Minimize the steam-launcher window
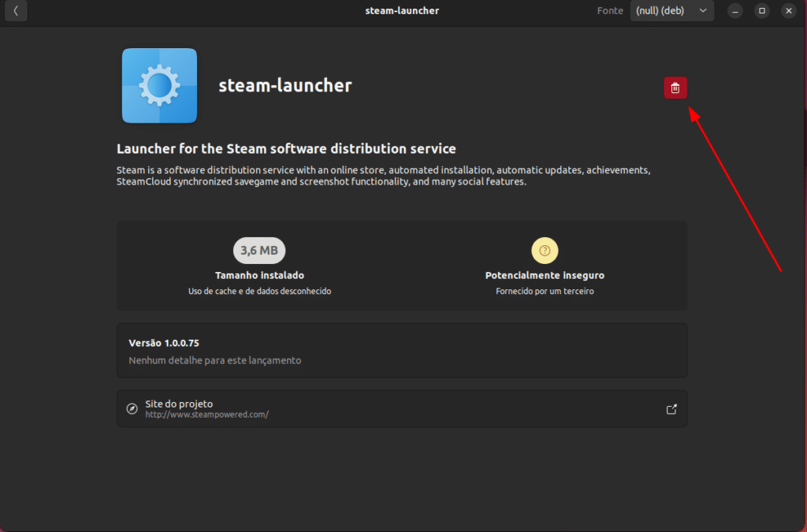This screenshot has height=532, width=807. pos(734,11)
